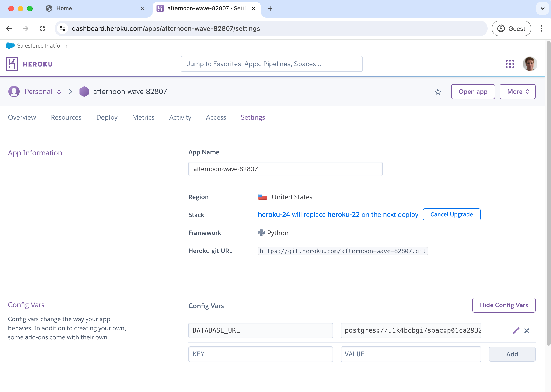Select the Settings tab
This screenshot has width=551, height=392.
pyautogui.click(x=253, y=117)
